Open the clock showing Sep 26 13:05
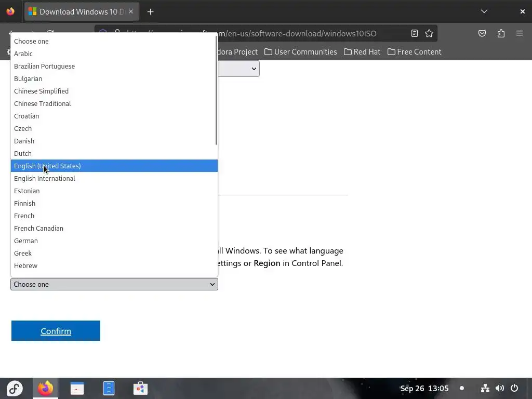 click(x=424, y=389)
